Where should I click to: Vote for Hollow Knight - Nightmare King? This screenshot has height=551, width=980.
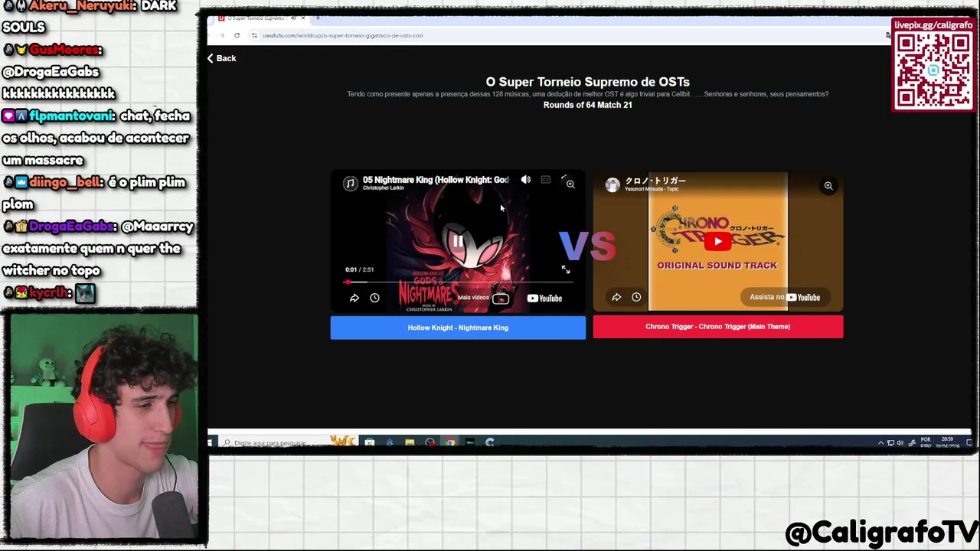458,328
